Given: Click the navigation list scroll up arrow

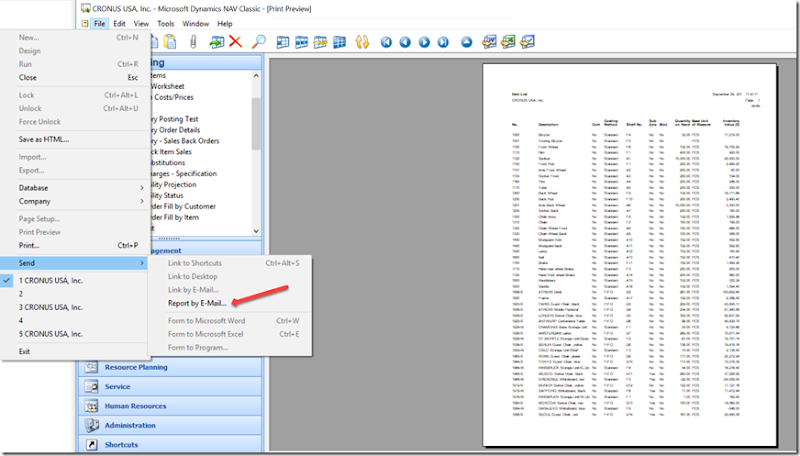Looking at the screenshot, I should [x=256, y=75].
